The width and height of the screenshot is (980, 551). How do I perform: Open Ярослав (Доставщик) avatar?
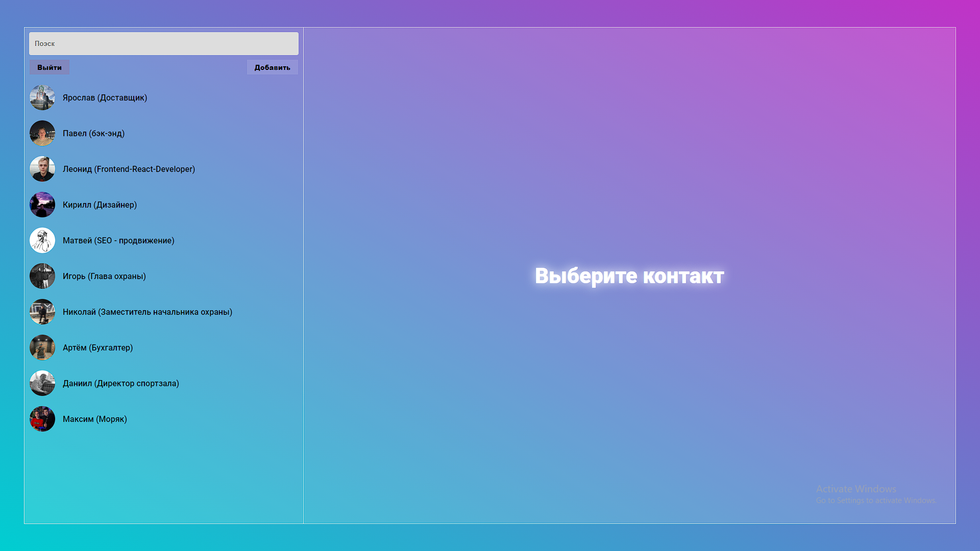(x=42, y=97)
